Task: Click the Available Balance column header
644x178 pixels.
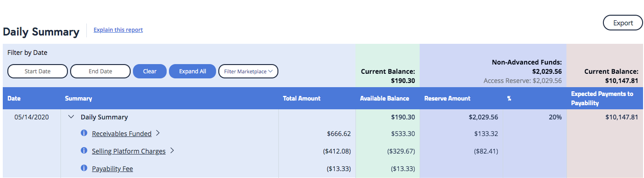Action: [385, 98]
